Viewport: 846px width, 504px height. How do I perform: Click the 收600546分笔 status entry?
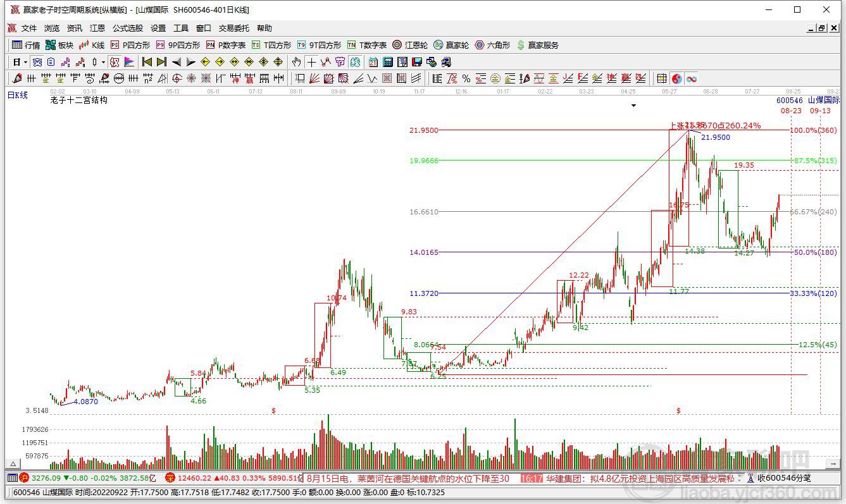tap(784, 479)
